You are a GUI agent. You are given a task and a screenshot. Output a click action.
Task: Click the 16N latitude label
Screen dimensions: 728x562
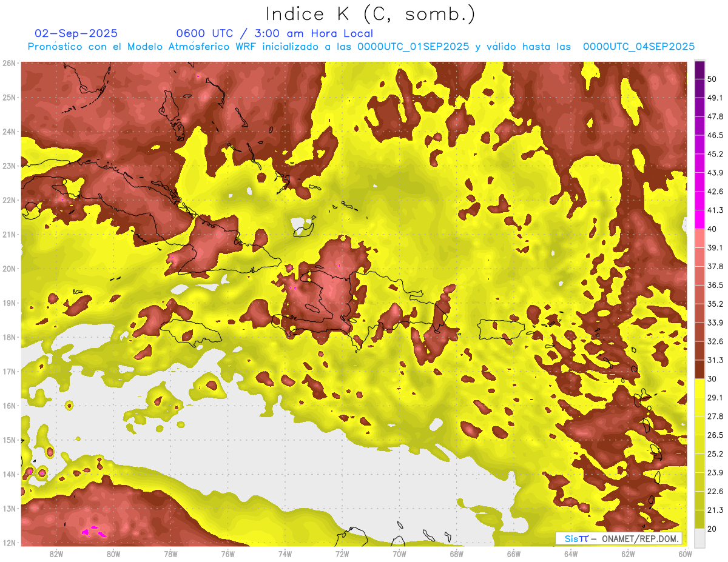(9, 406)
